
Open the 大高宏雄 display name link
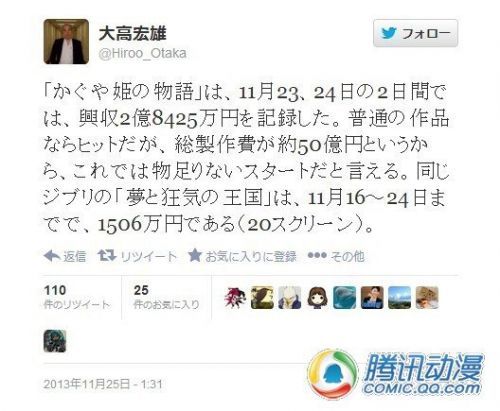tap(133, 34)
